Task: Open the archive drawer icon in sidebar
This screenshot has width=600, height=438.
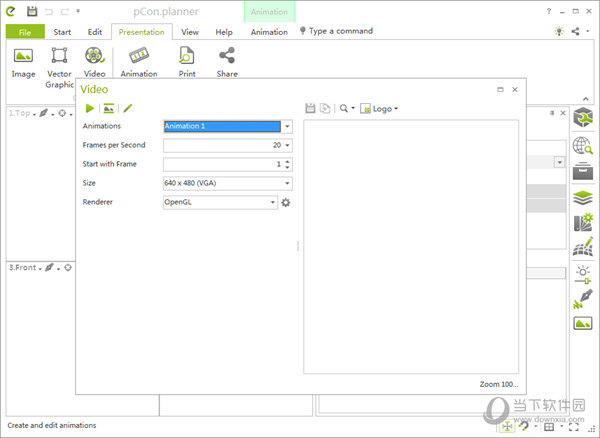Action: [x=583, y=171]
